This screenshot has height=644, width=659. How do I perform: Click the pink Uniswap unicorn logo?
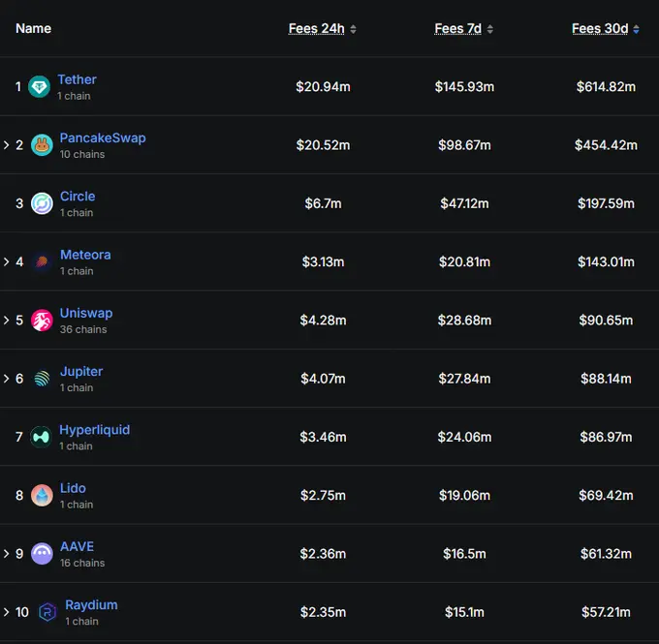(42, 321)
